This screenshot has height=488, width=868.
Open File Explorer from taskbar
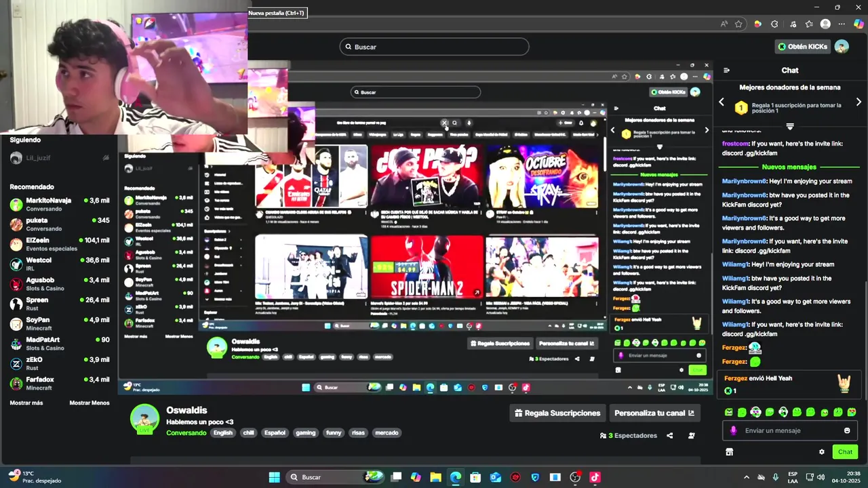pyautogui.click(x=435, y=477)
